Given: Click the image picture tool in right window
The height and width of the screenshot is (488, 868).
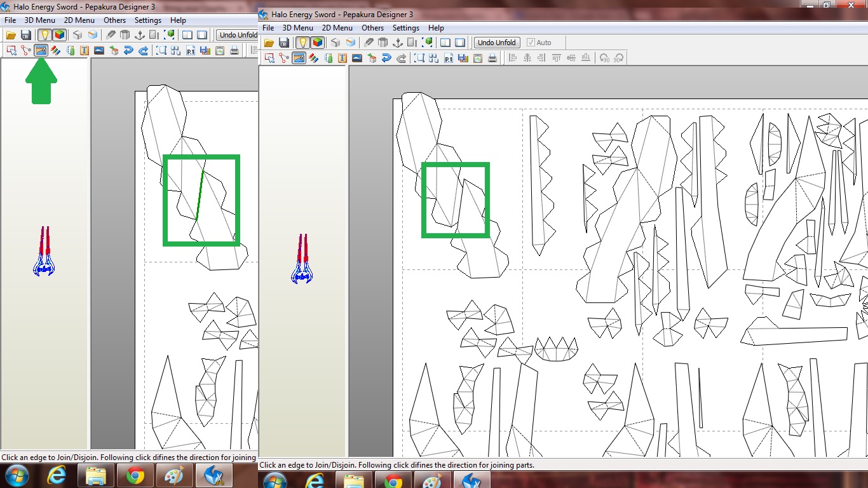Looking at the screenshot, I should [x=357, y=58].
